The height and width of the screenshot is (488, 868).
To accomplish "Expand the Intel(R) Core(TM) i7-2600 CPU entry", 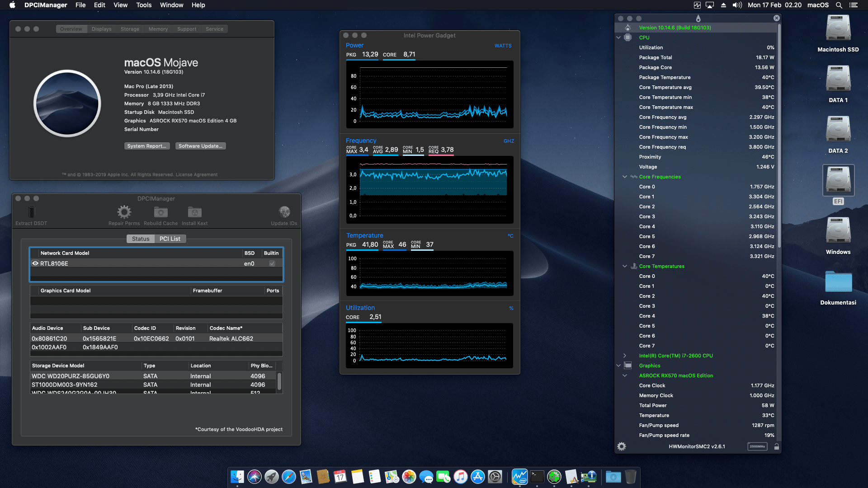I will pos(625,356).
